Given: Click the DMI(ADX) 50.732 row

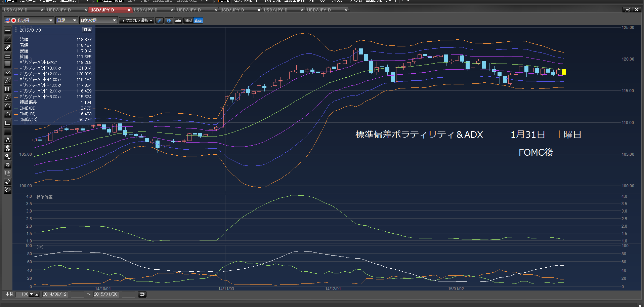Looking at the screenshot, I should 55,120.
